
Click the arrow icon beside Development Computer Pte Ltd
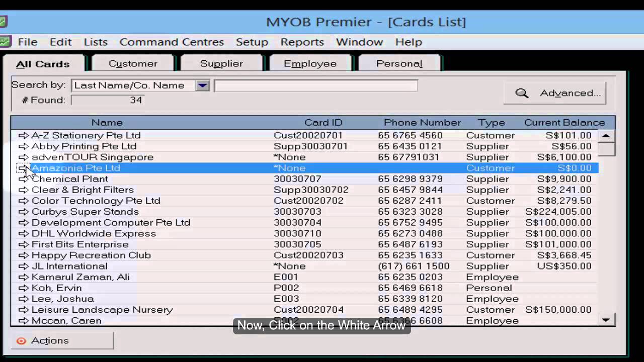pos(24,223)
